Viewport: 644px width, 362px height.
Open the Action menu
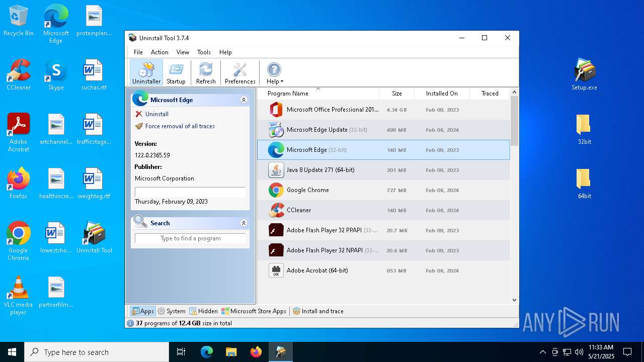click(x=159, y=52)
